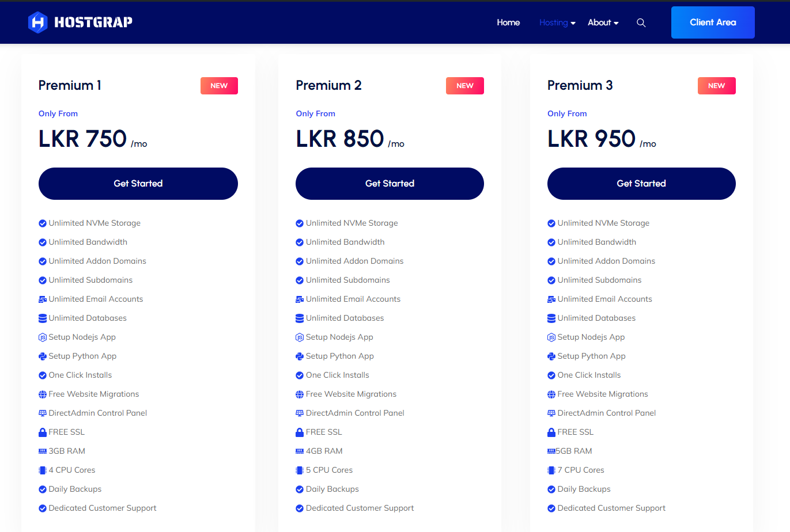Viewport: 790px width, 532px height.
Task: Open the search magnifier icon in navbar
Action: click(x=641, y=23)
